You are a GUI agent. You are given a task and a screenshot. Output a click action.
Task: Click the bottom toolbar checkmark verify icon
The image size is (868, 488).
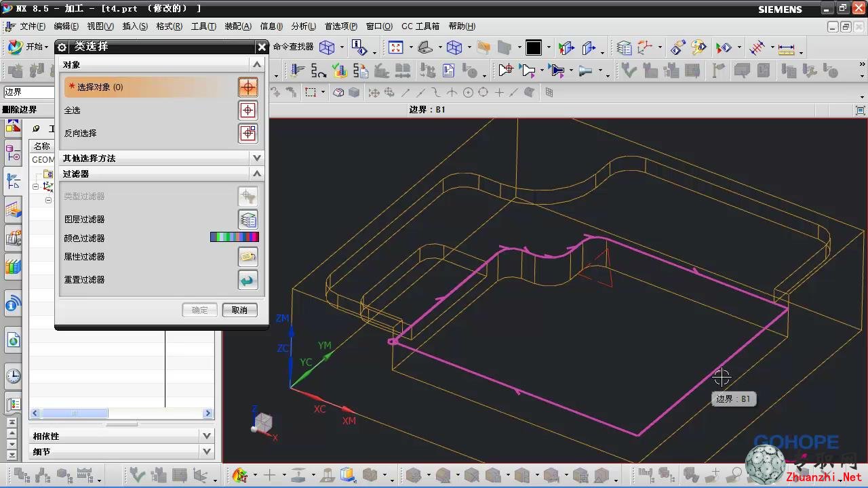tap(137, 475)
